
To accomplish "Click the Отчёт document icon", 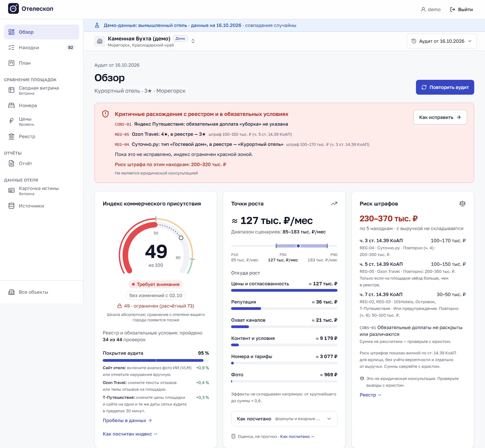I will [x=11, y=163].
